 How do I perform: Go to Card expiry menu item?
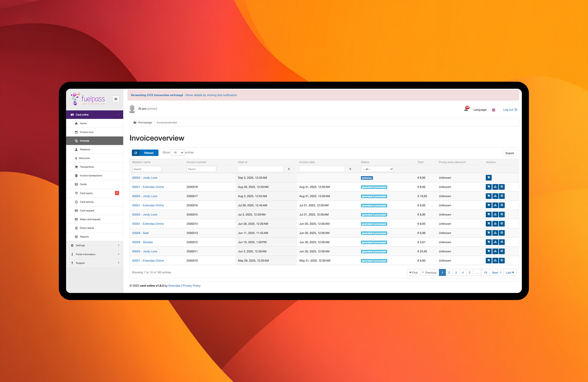pos(86,193)
